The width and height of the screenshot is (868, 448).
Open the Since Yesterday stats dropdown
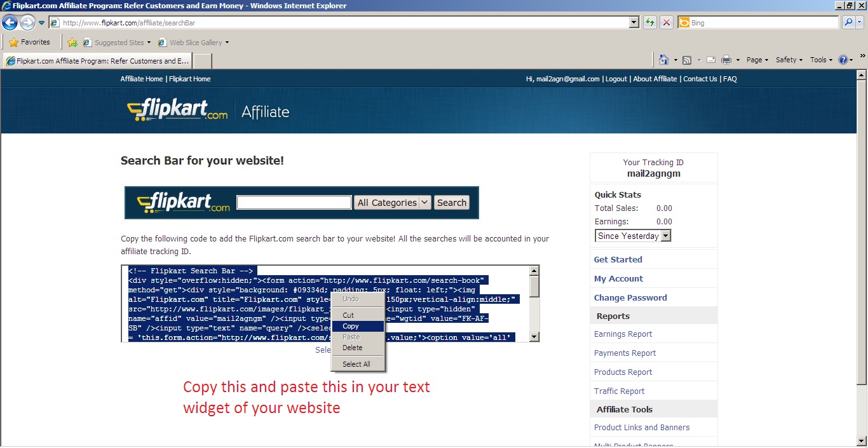tap(633, 236)
